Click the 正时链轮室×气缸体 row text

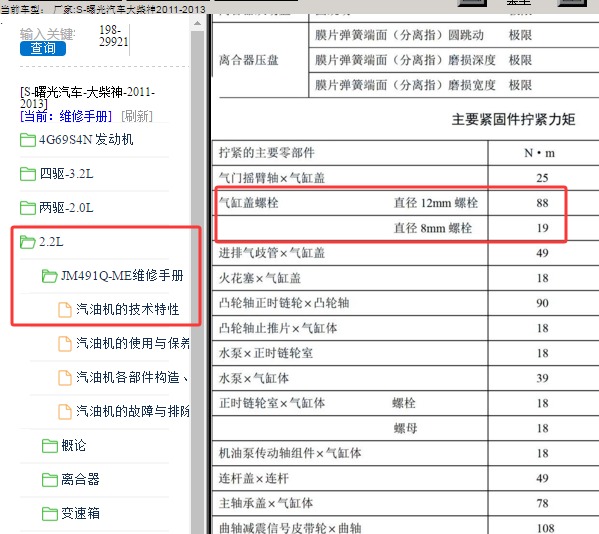pyautogui.click(x=272, y=403)
